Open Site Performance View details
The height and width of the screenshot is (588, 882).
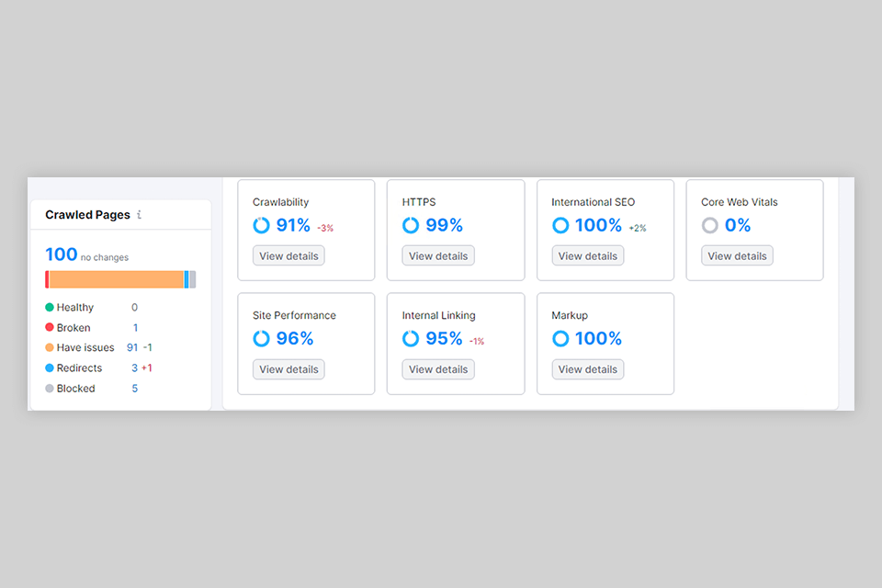pos(288,369)
